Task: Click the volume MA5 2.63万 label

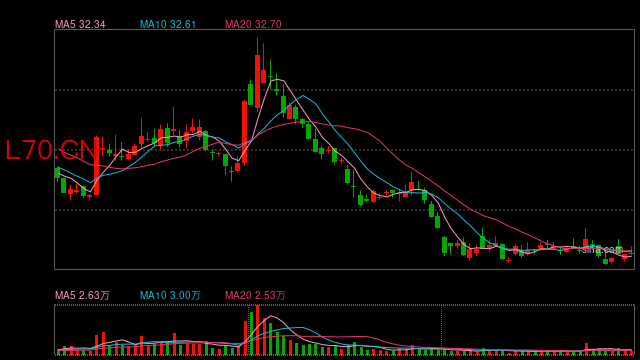Action: point(82,295)
